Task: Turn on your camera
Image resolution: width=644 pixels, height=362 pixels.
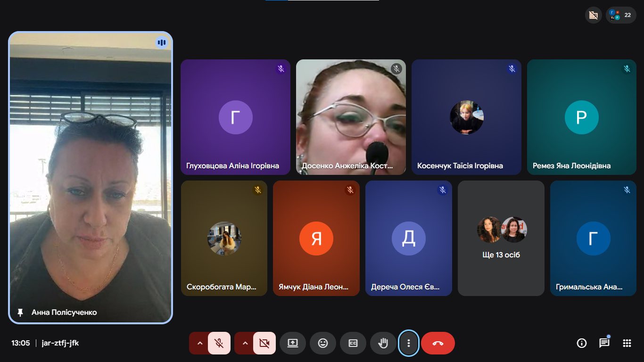Action: pos(264,343)
